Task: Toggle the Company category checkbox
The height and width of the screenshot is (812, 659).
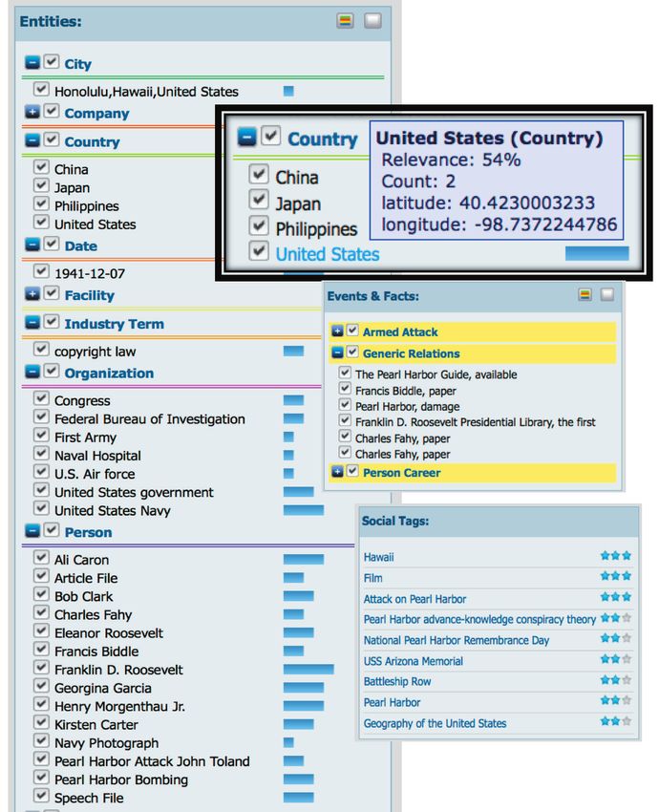Action: (51, 111)
